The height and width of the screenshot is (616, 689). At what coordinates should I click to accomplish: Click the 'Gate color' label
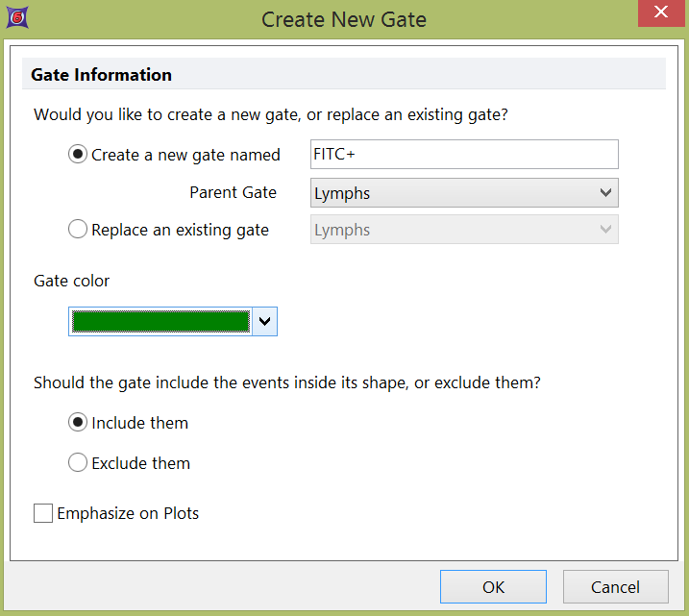coord(72,281)
